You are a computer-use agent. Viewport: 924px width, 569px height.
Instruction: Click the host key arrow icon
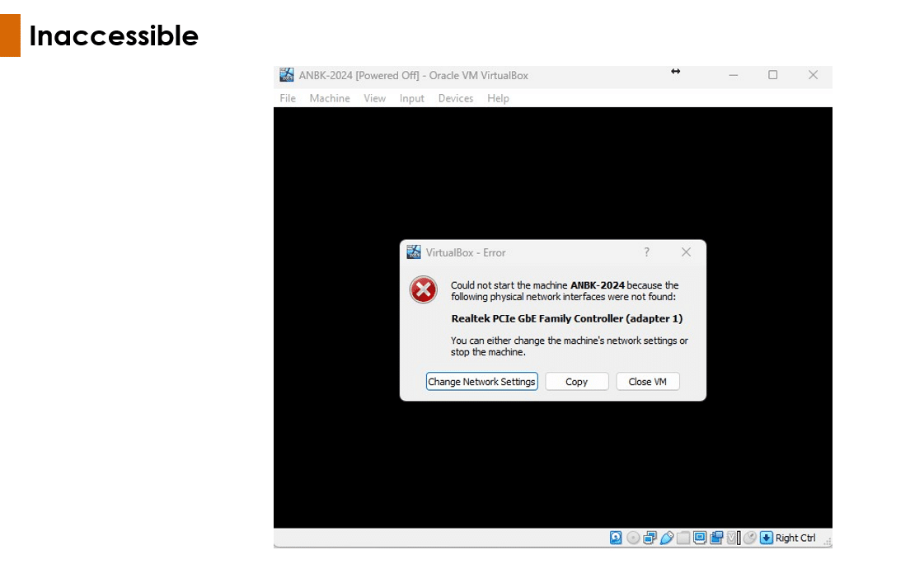tap(766, 538)
